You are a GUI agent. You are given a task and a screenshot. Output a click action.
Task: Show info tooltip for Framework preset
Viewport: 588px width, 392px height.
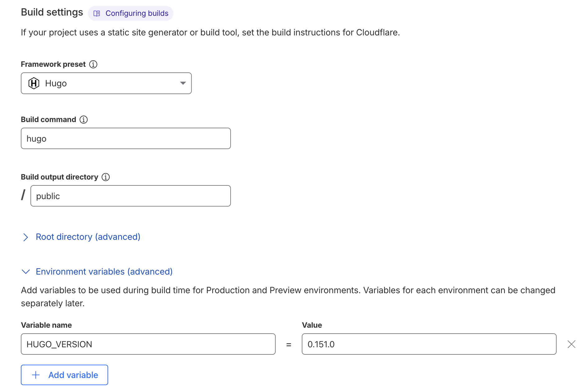pos(93,64)
